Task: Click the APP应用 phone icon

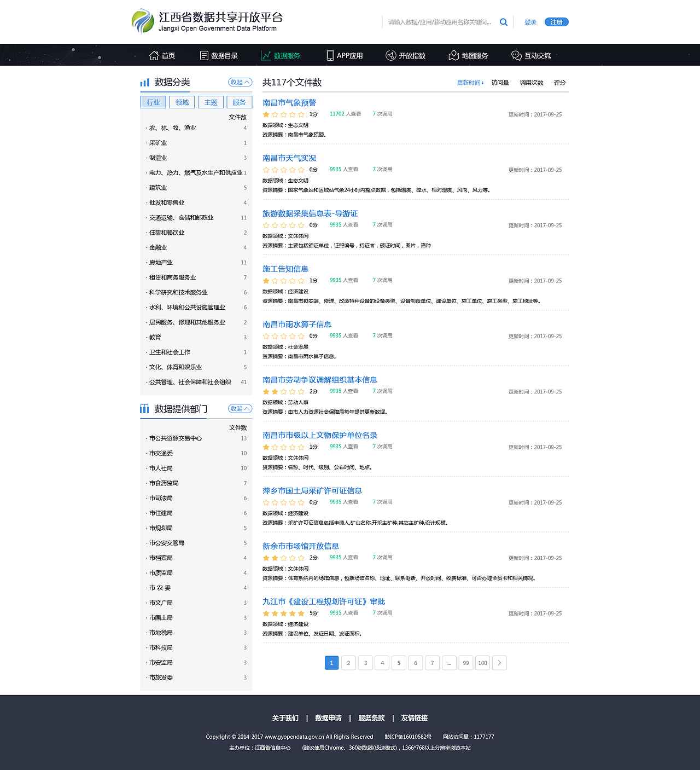Action: click(x=330, y=55)
